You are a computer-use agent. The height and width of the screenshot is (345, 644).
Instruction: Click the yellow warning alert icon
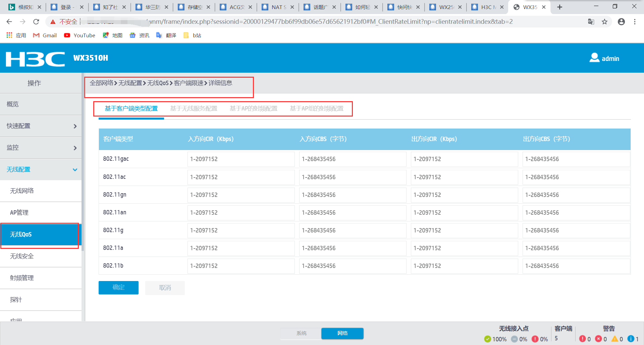pyautogui.click(x=615, y=339)
